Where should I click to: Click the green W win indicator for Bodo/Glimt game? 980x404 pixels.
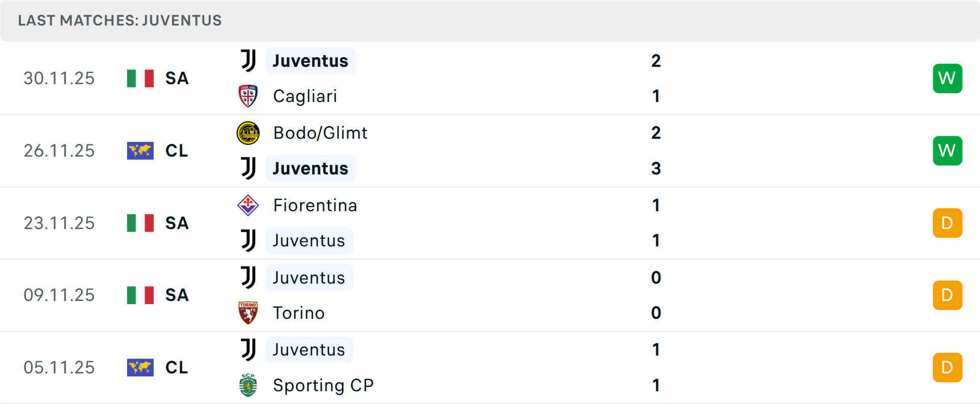coord(947,150)
